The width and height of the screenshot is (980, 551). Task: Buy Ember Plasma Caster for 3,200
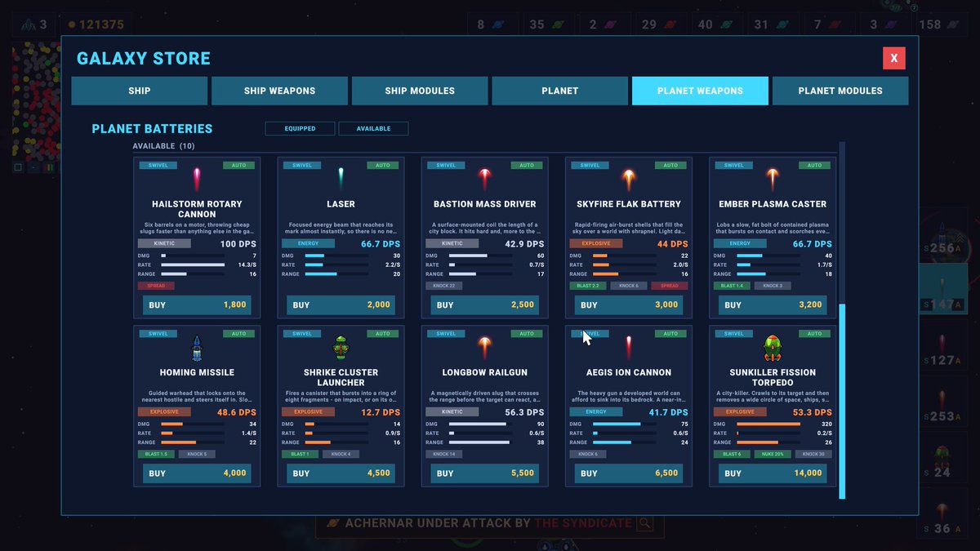(x=773, y=304)
